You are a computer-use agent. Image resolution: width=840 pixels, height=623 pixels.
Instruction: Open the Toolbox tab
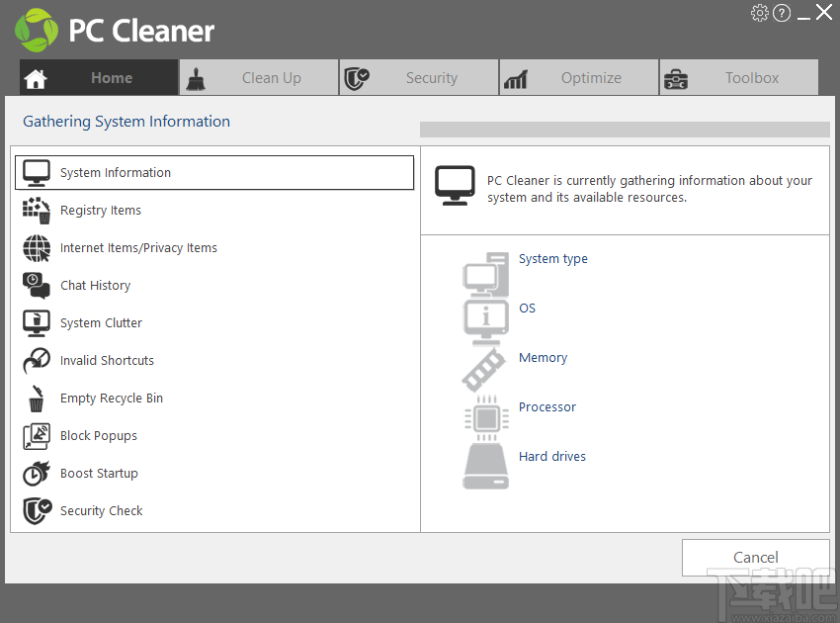[739, 78]
